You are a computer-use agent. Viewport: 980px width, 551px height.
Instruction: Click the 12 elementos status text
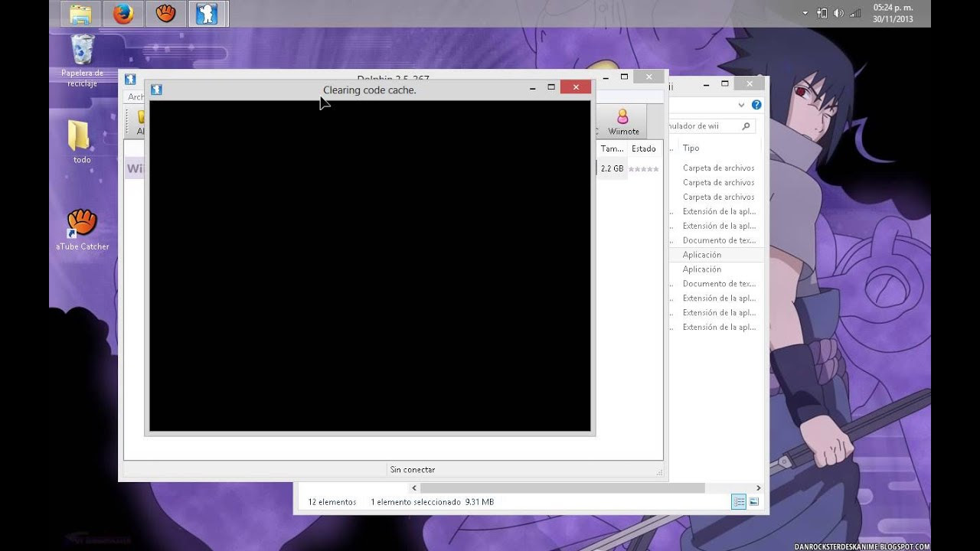click(332, 502)
